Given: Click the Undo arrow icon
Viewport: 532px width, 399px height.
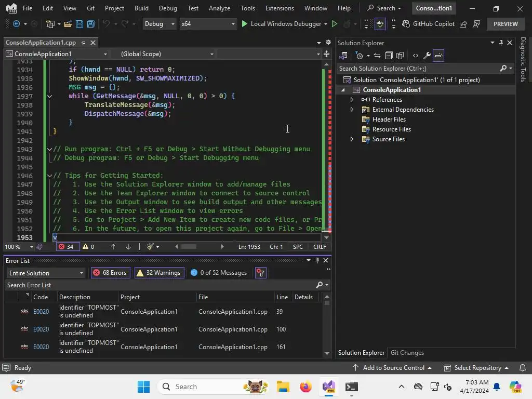Looking at the screenshot, I should (x=106, y=24).
